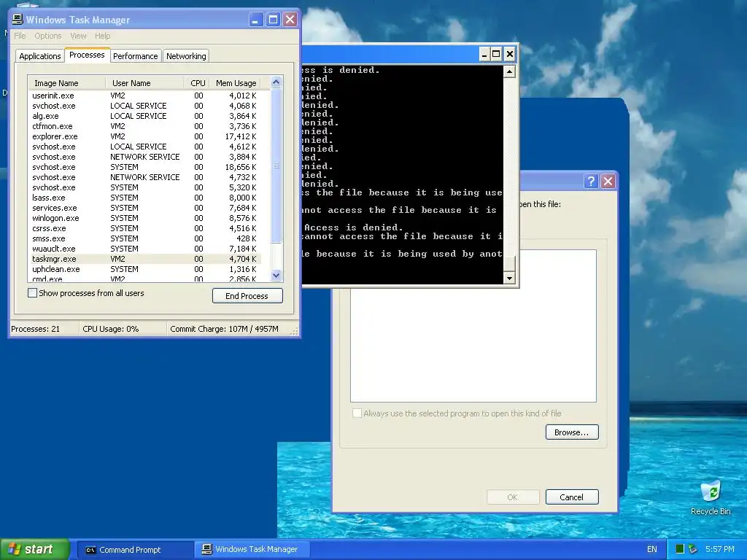Image resolution: width=747 pixels, height=560 pixels.
Task: Switch to the Performance tab
Action: point(135,56)
